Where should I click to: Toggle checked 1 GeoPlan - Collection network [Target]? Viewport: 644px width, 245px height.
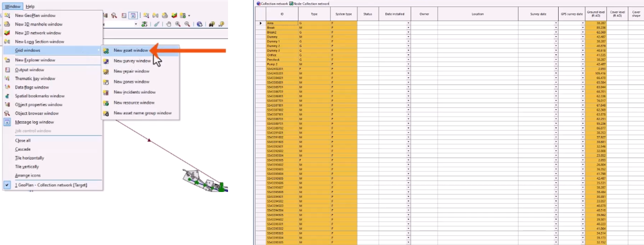(52, 185)
